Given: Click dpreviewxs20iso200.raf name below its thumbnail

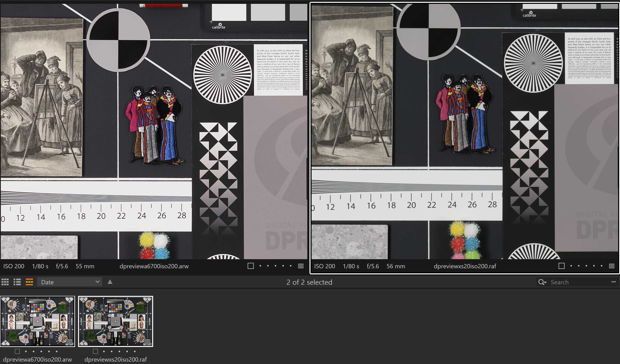Looking at the screenshot, I should tap(116, 359).
